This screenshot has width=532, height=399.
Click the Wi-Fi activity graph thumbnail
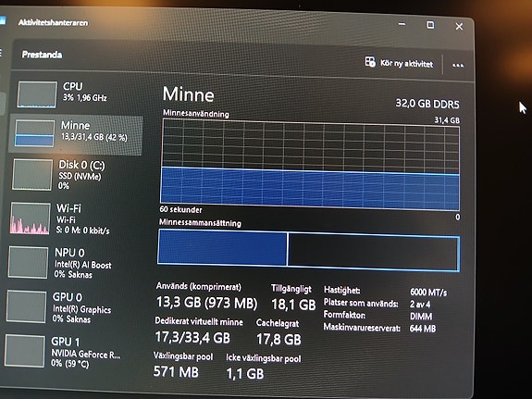(31, 218)
